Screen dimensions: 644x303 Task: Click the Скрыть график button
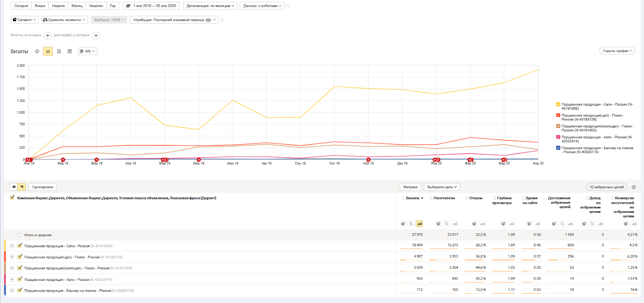pos(617,51)
